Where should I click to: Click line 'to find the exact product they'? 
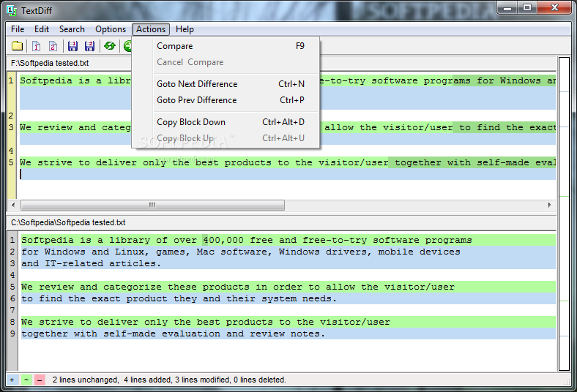[x=288, y=298]
